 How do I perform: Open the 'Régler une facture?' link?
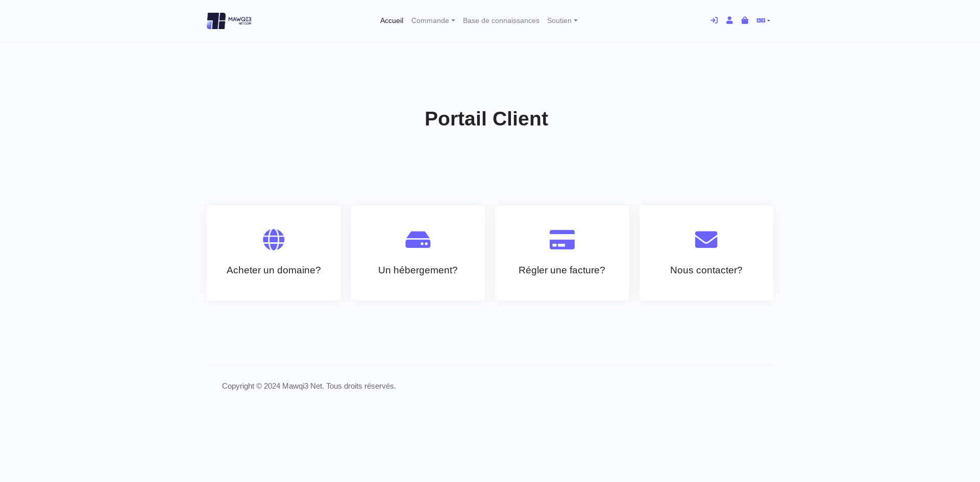(561, 270)
